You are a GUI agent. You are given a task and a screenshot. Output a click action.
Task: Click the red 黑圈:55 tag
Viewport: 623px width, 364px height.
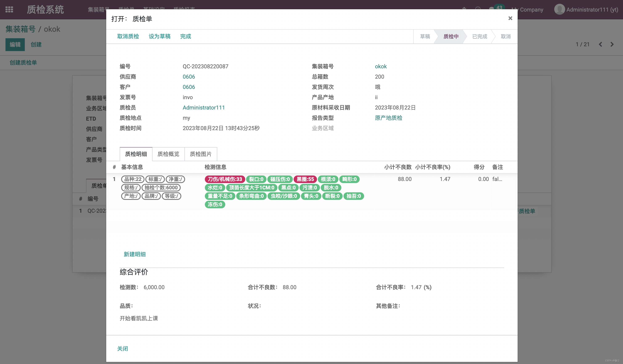click(x=305, y=179)
